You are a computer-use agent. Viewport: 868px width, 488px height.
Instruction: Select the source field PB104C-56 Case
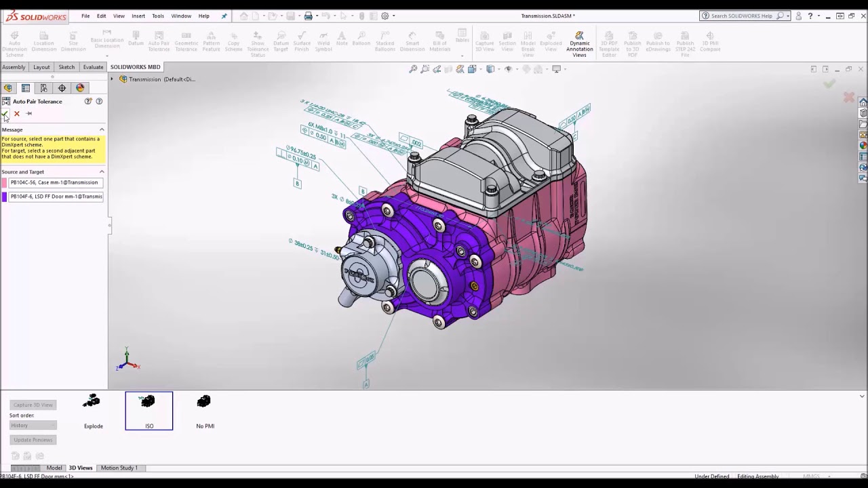point(56,182)
